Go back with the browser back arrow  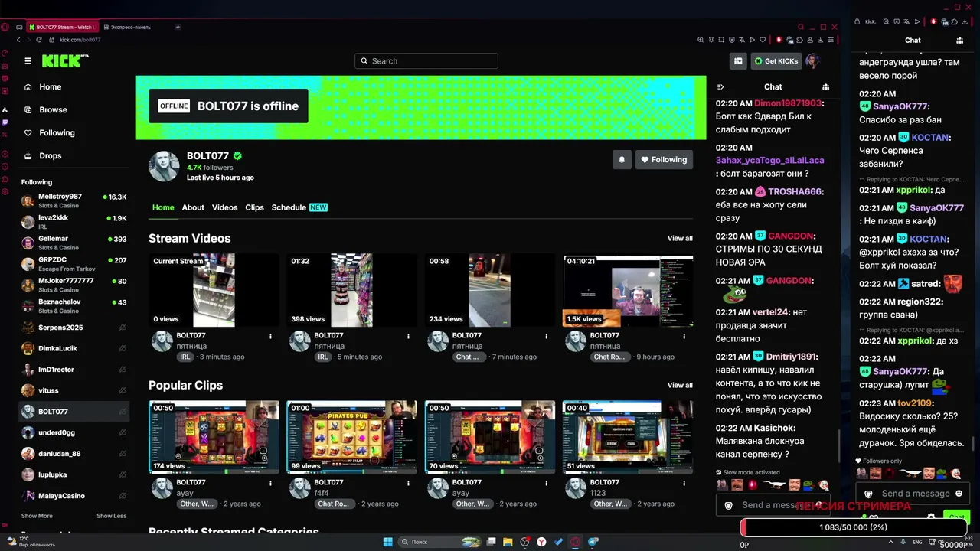(18, 40)
